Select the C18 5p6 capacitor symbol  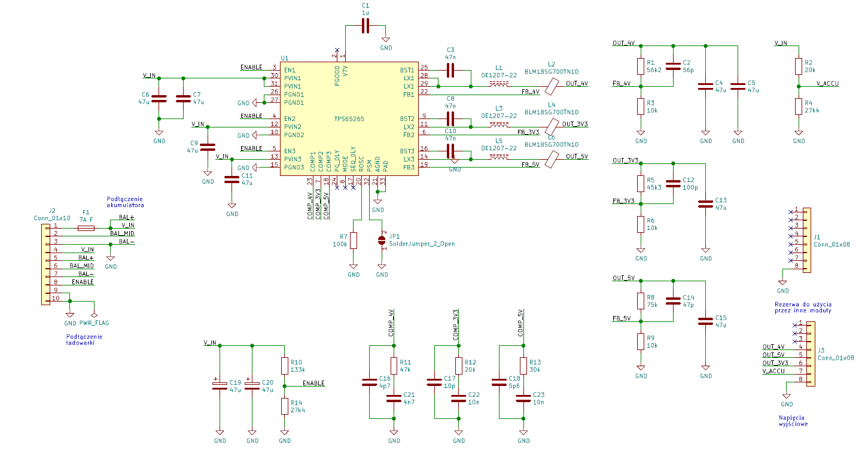click(500, 382)
